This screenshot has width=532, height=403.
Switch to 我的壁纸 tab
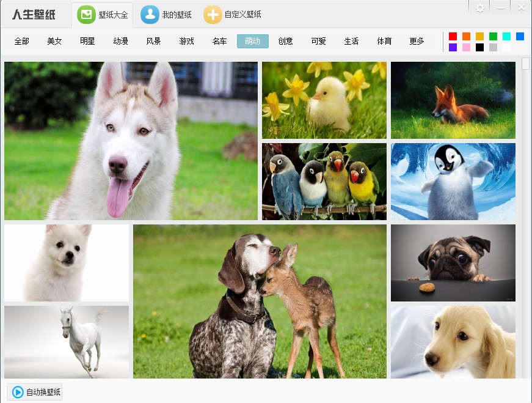(167, 15)
